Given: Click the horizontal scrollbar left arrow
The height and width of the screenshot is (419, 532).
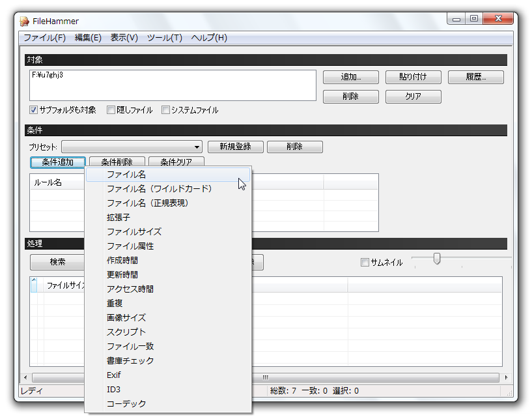Looking at the screenshot, I should [x=25, y=377].
